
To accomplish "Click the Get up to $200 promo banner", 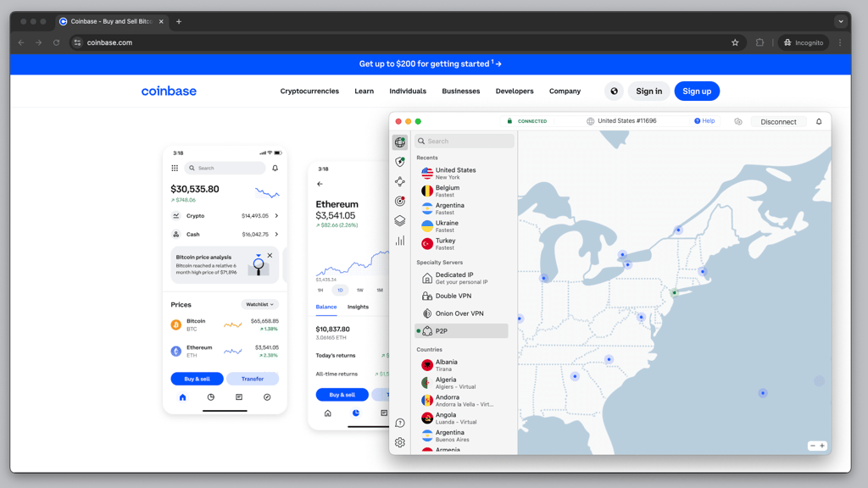I will point(430,64).
